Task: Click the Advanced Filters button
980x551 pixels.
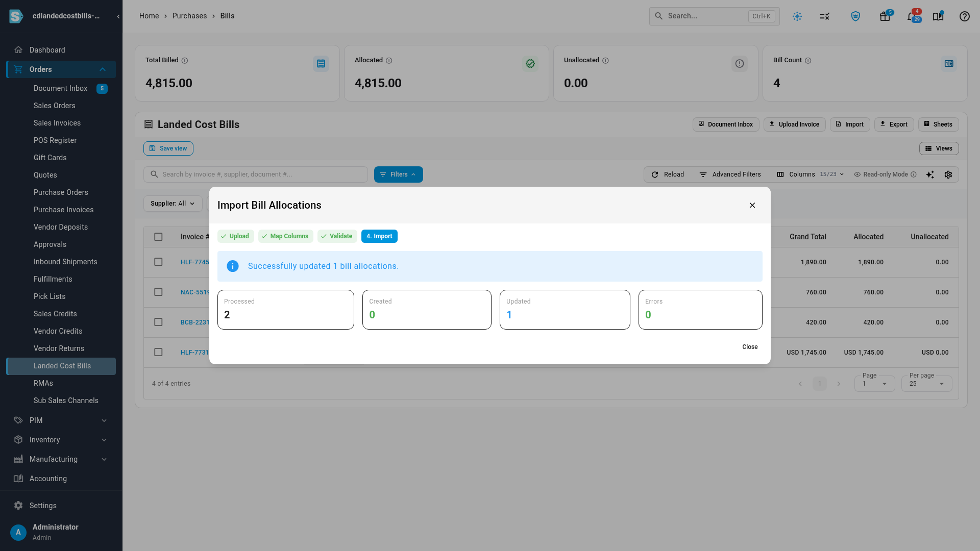Action: [x=730, y=174]
